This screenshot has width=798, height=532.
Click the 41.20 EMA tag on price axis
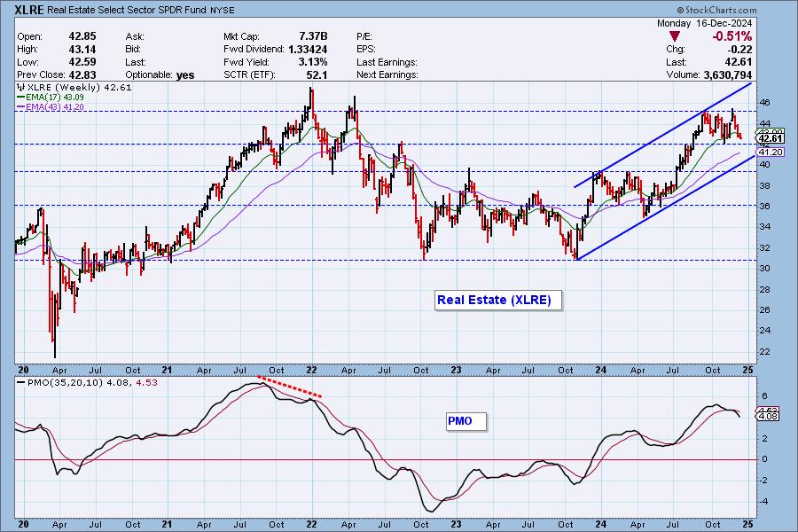[x=771, y=153]
